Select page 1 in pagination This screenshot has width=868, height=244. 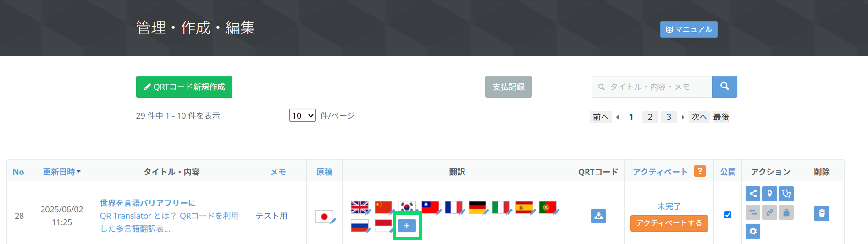[631, 117]
